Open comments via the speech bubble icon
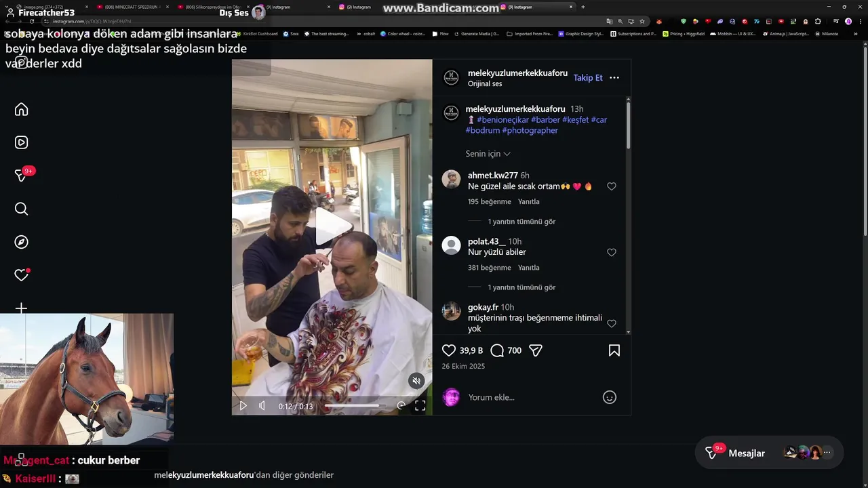This screenshot has width=868, height=488. coord(497,350)
